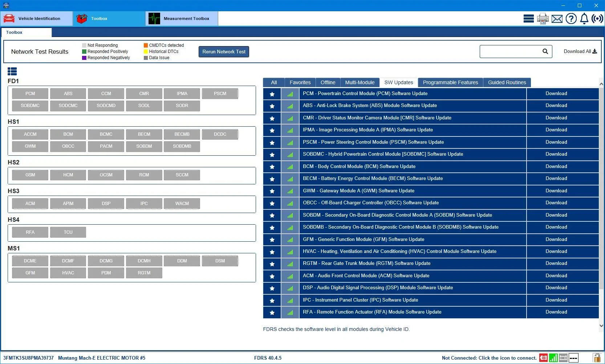Open the Measurement Toolbox tab
605x364 pixels.
point(182,19)
